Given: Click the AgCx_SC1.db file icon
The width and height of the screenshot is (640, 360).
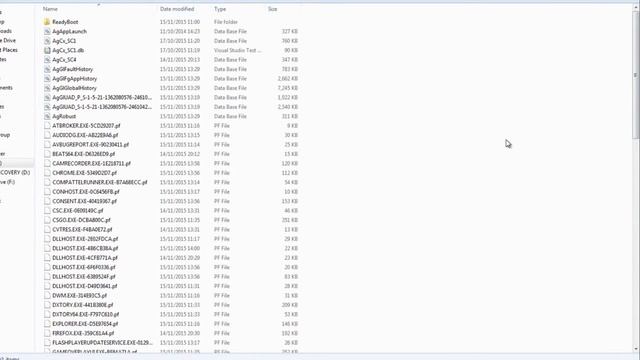Looking at the screenshot, I should coord(47,50).
